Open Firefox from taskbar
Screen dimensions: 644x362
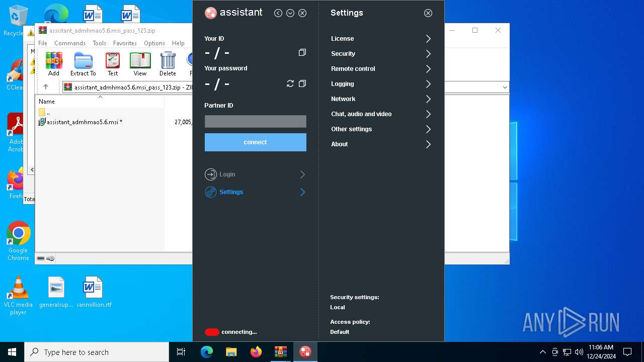(x=256, y=352)
